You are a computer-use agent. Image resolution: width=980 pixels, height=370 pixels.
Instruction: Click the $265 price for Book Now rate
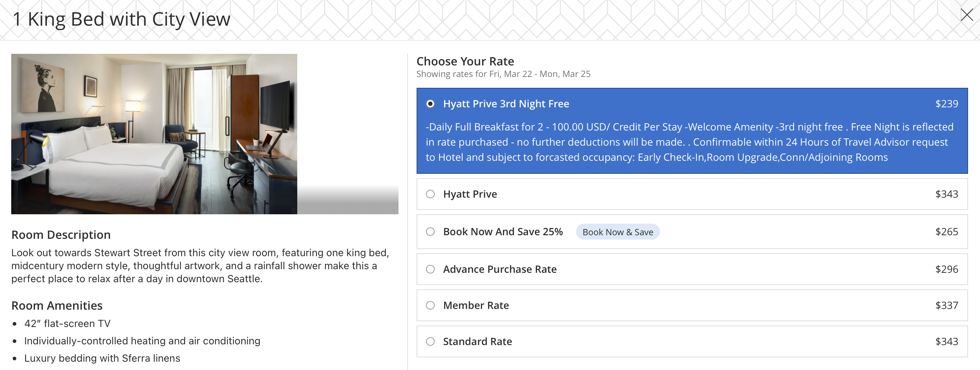(x=946, y=232)
